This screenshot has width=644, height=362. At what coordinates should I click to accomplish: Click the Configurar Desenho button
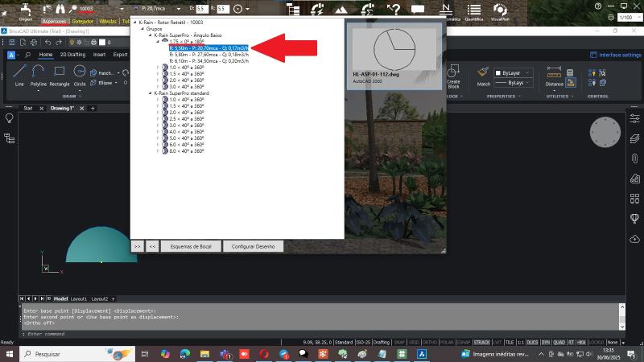coord(253,247)
